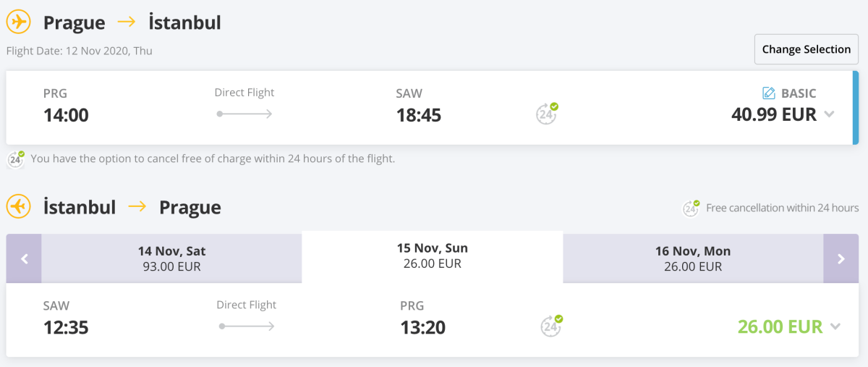Select the 14 Nov, Sat date tab

pos(171,258)
